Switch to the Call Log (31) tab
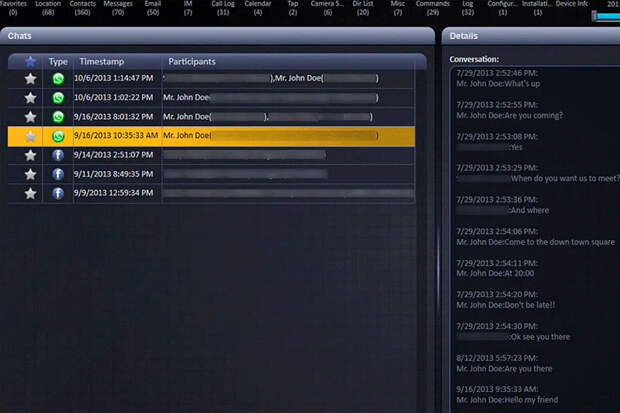 223,8
